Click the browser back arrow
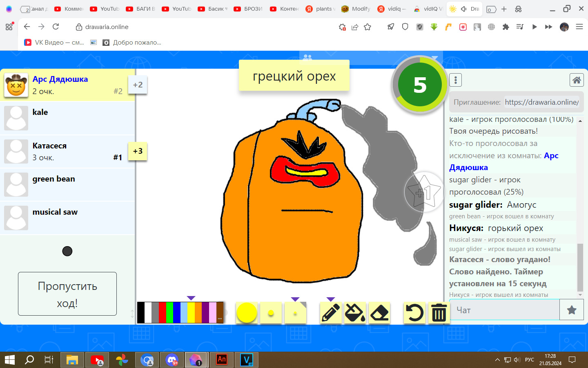588x368 pixels. [x=27, y=27]
